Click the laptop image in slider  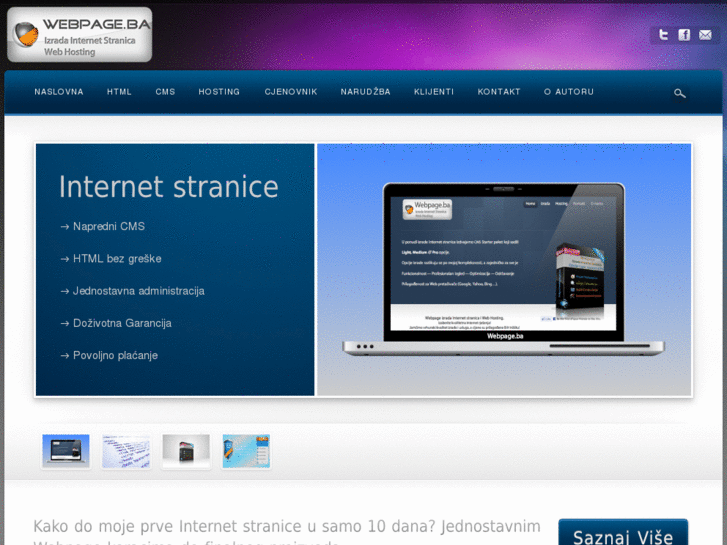pos(504,269)
